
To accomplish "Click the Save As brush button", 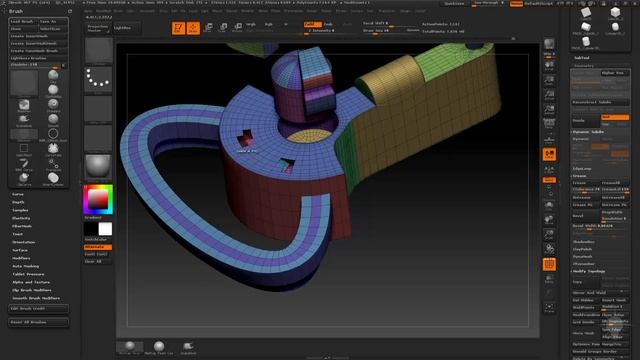I will 52,22.
